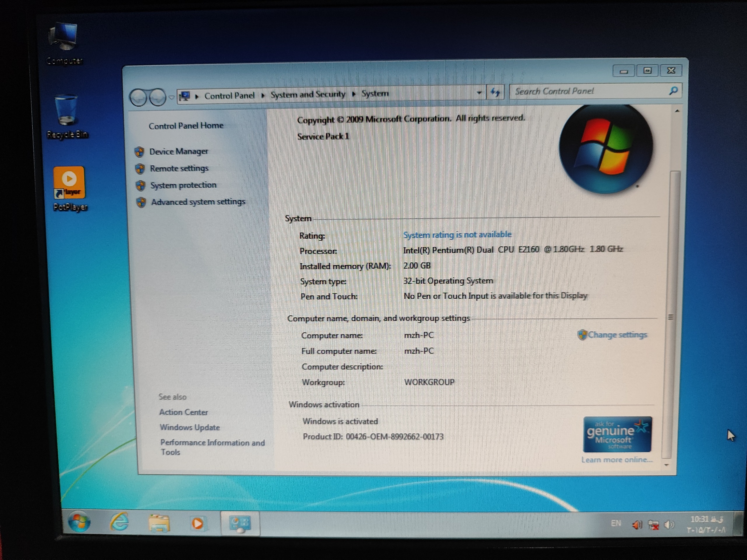Expand the address bar history dropdown
This screenshot has width=747, height=560.
[x=479, y=92]
